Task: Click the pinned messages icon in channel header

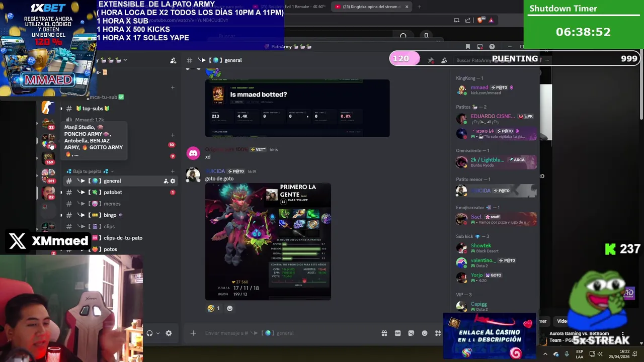Action: tap(431, 60)
